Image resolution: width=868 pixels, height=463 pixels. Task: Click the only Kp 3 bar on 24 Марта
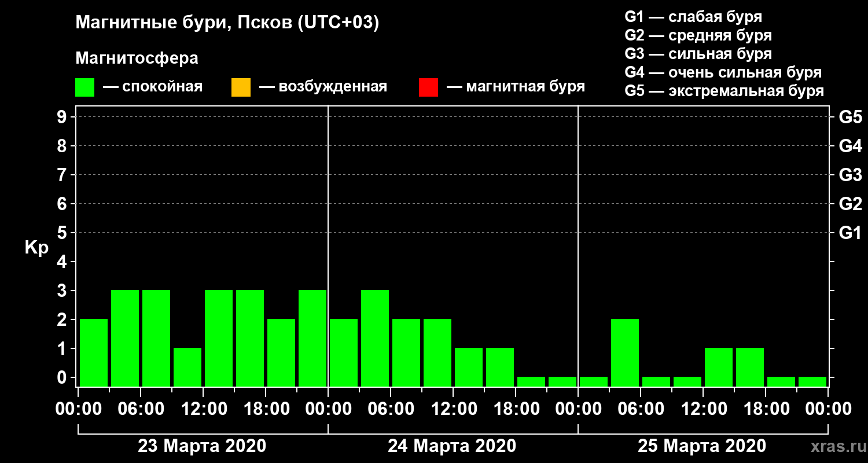(x=375, y=338)
